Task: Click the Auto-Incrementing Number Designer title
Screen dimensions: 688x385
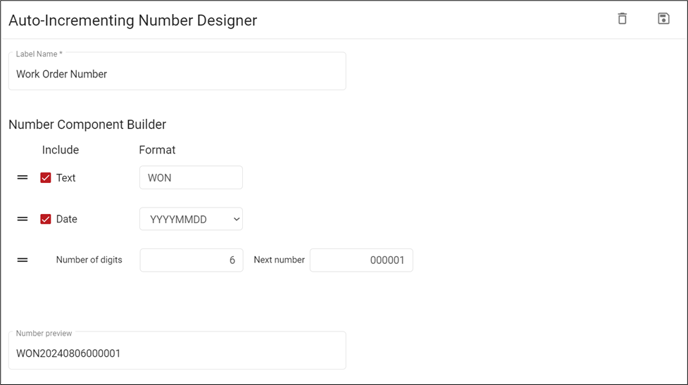Action: tap(133, 20)
